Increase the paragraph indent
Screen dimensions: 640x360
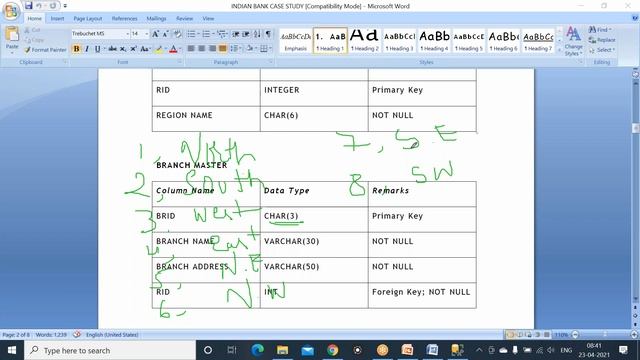tap(246, 34)
